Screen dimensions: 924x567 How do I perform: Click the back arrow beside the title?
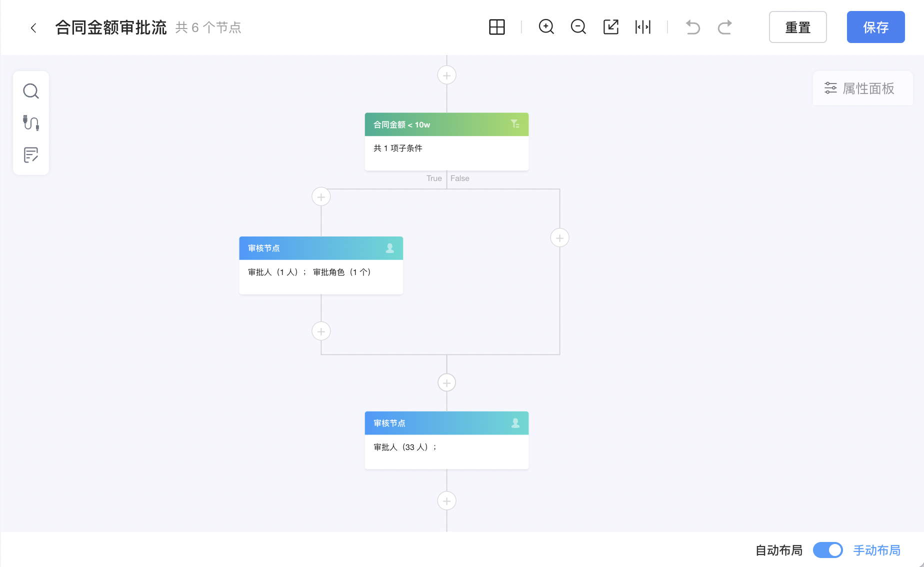click(33, 28)
